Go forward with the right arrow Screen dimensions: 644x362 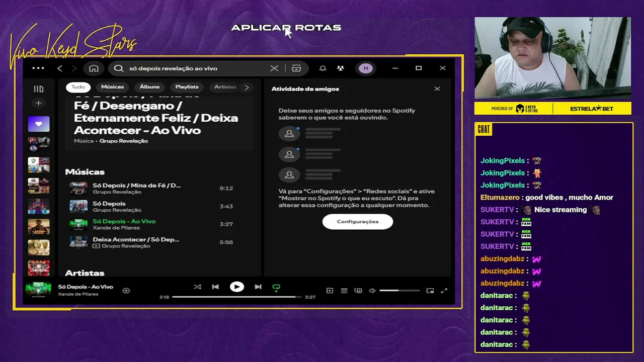tap(74, 68)
